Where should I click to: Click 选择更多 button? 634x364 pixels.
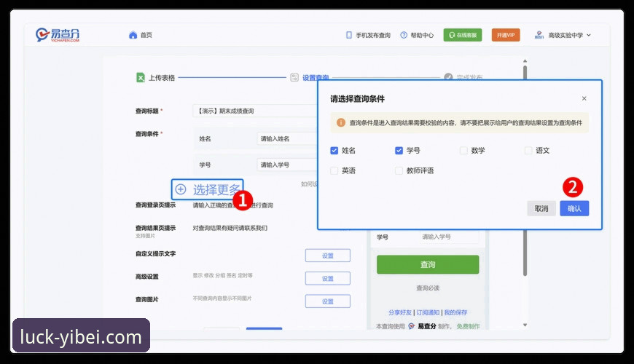pyautogui.click(x=208, y=189)
